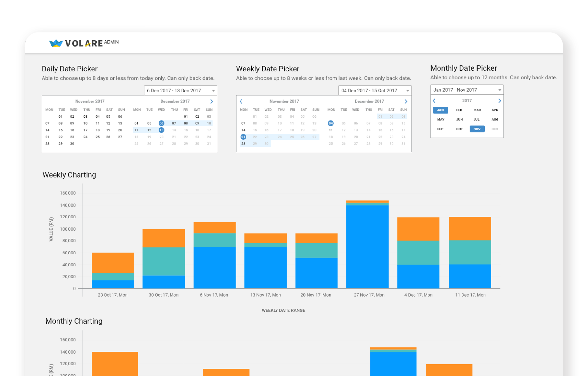Click the Volare bird logo

click(56, 43)
